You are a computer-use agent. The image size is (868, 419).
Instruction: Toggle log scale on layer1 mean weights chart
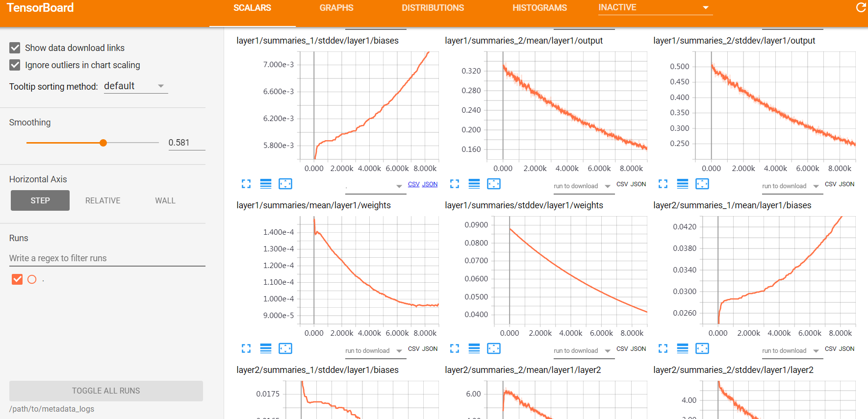[x=266, y=348]
